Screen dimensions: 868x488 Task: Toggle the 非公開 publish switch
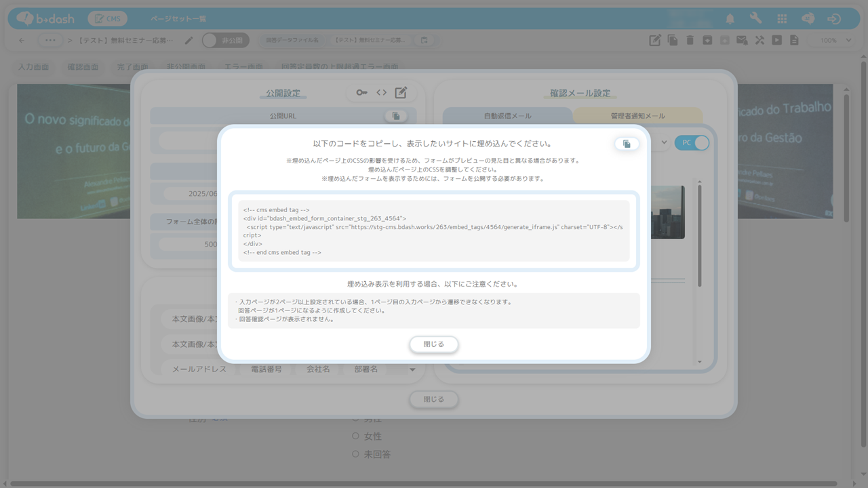(225, 41)
